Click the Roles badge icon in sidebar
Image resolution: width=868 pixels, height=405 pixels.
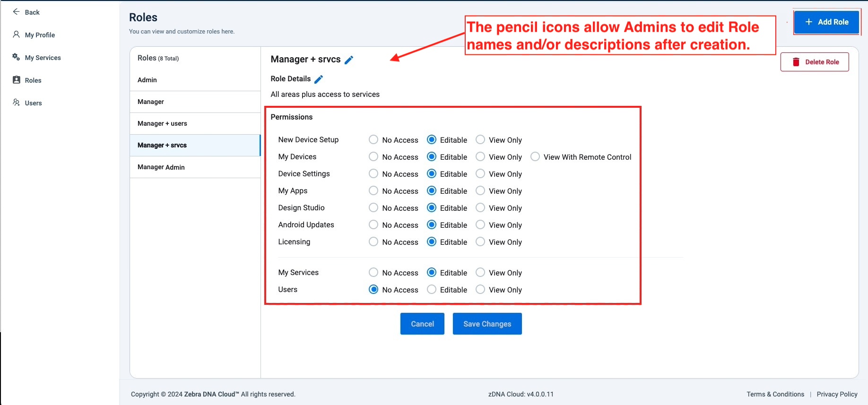[x=17, y=80]
